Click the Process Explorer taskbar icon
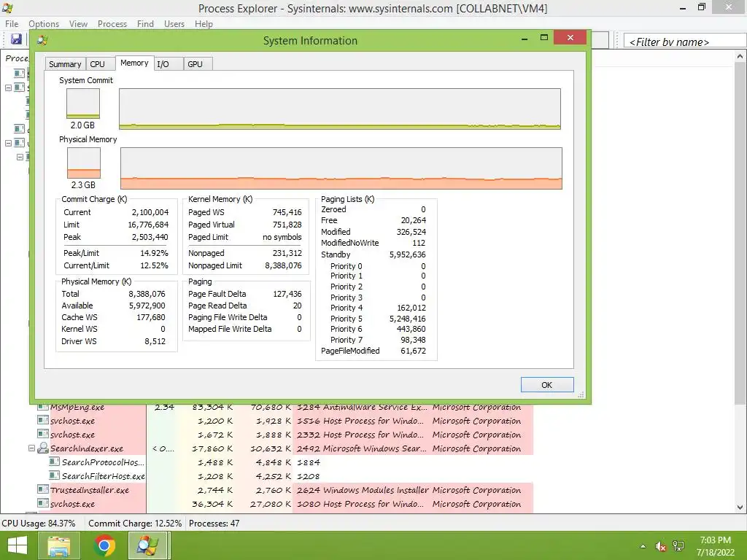Viewport: 747px width, 560px height. 148,545
